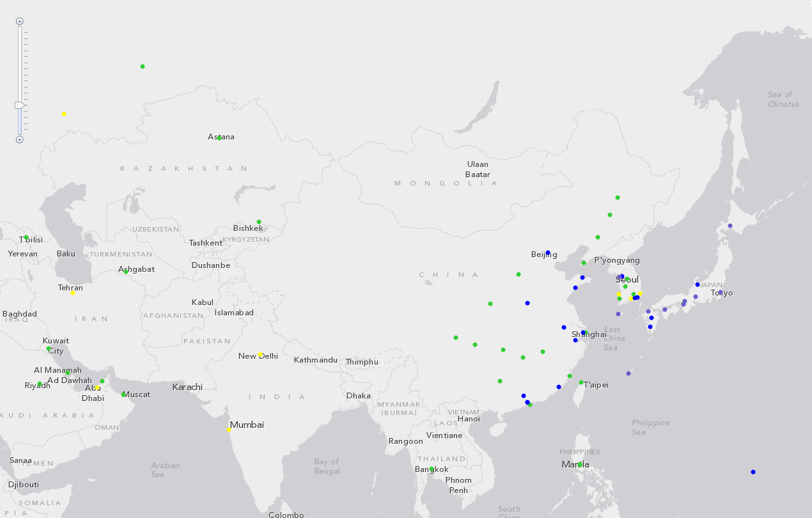Click the zoom out arrow button
The height and width of the screenshot is (518, 812).
pos(20,139)
